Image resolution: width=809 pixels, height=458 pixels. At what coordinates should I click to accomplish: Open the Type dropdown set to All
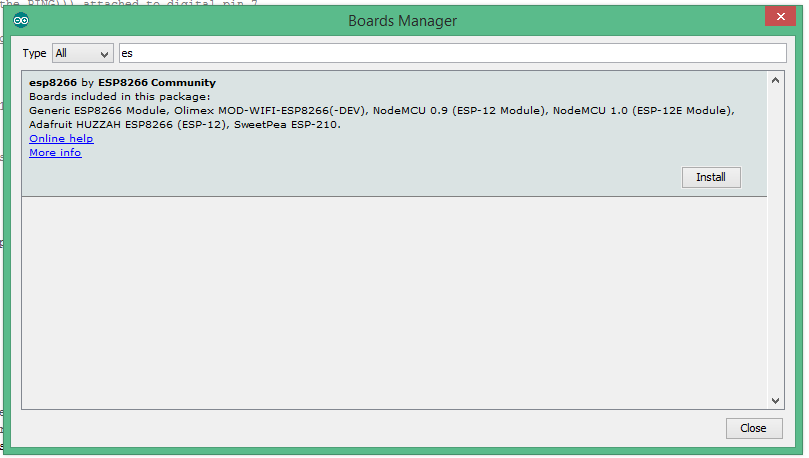83,53
